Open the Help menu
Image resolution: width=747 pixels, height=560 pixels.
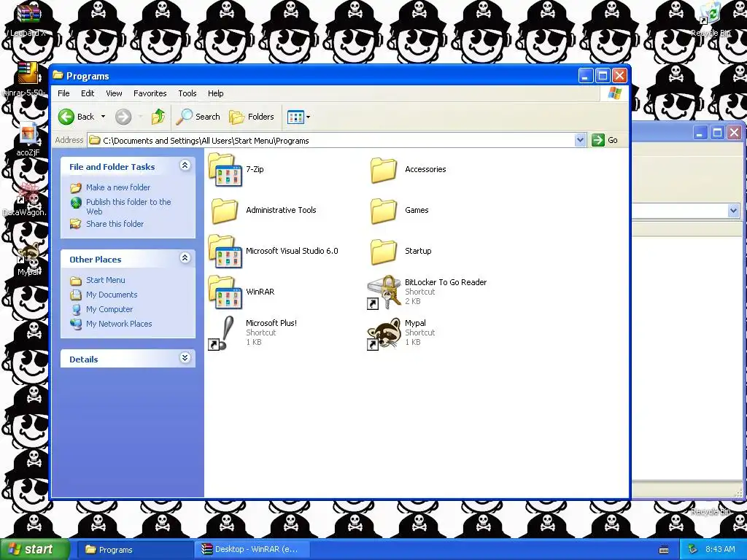[215, 93]
